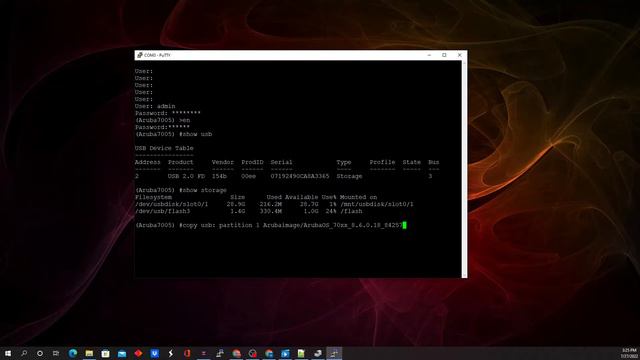The image size is (640, 360).
Task: Click the 'COM3 - PuTTY' window title
Action: [x=157, y=55]
